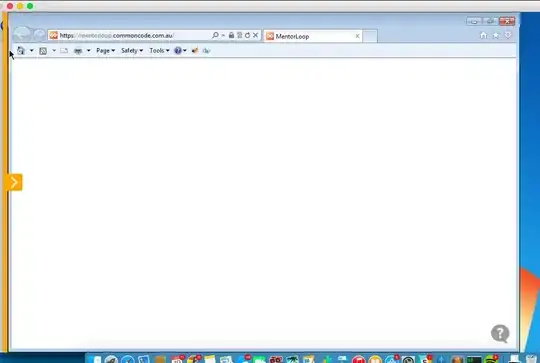Expand the yellow side panel arrow

(14, 182)
